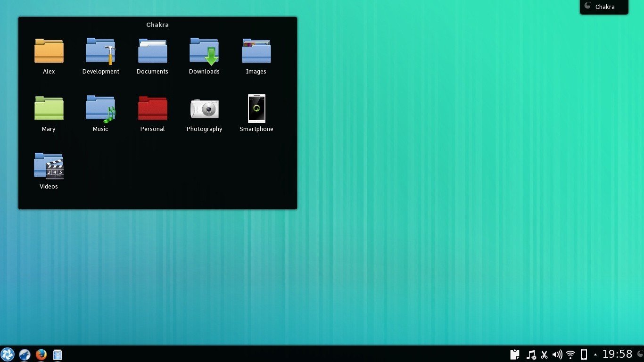Open the Smartphone folder
Viewport: 644px width, 362px height.
(256, 109)
